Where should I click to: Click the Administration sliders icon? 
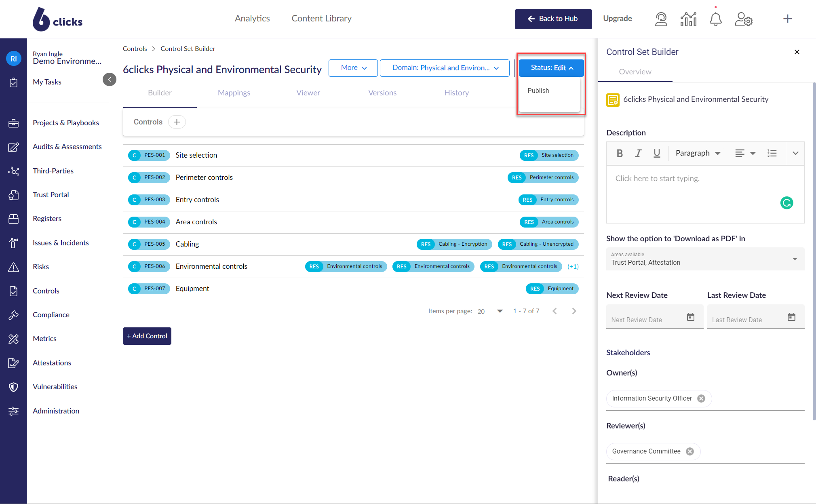coord(13,411)
